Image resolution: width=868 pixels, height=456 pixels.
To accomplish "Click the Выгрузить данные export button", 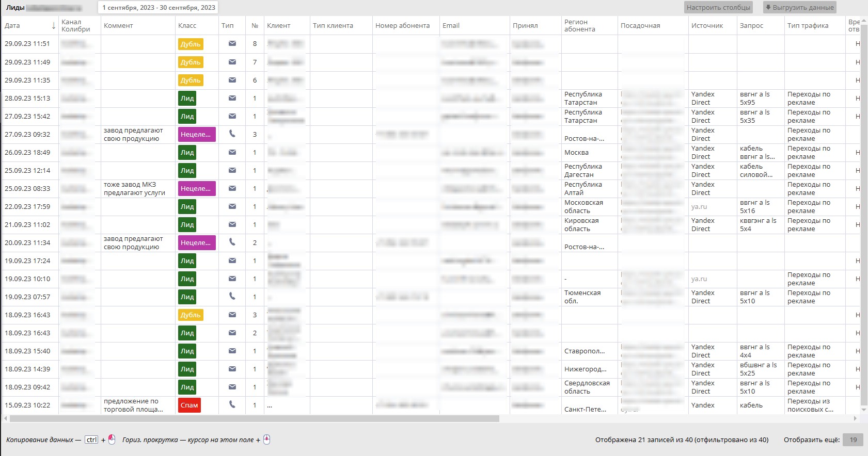I will tap(799, 8).
